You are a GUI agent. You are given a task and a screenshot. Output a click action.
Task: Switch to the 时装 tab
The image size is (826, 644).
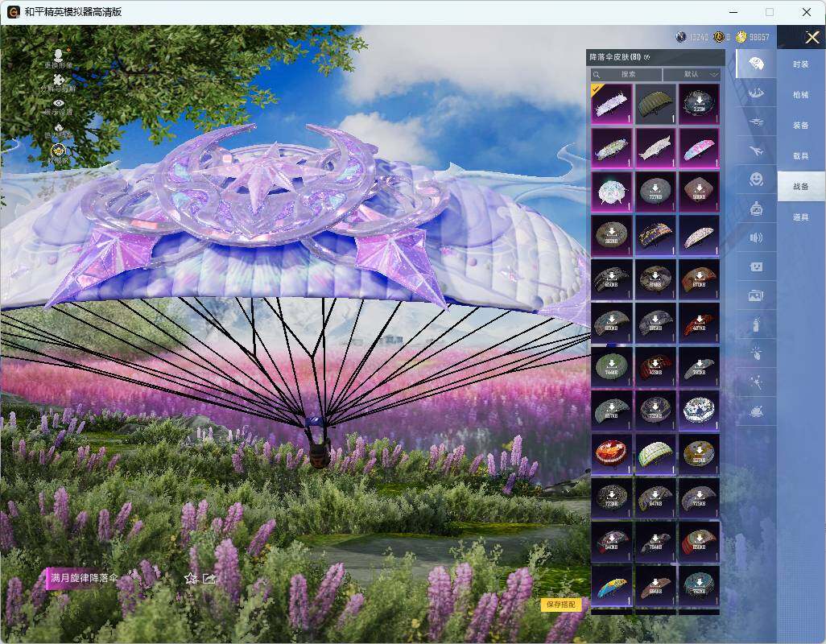coord(801,64)
